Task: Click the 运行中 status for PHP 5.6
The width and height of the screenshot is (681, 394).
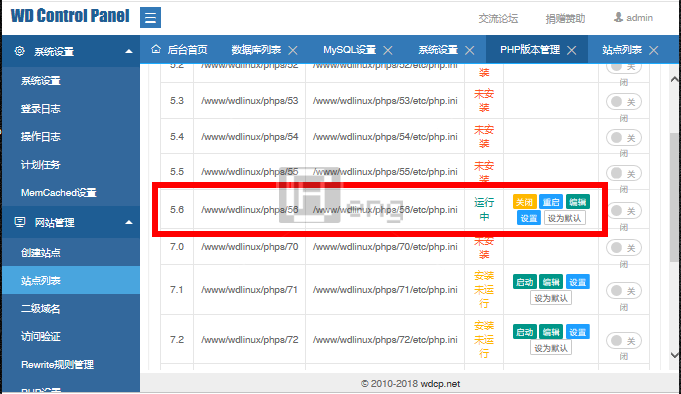Action: (x=484, y=209)
